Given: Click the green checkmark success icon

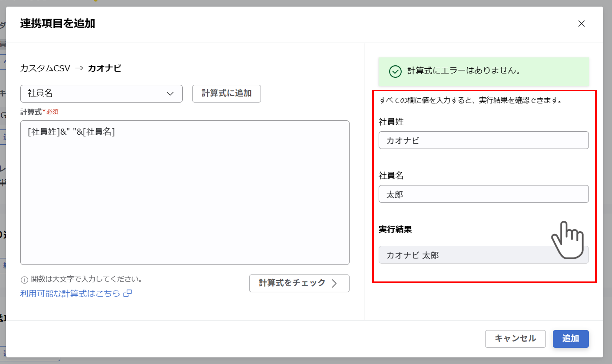Looking at the screenshot, I should [x=395, y=71].
